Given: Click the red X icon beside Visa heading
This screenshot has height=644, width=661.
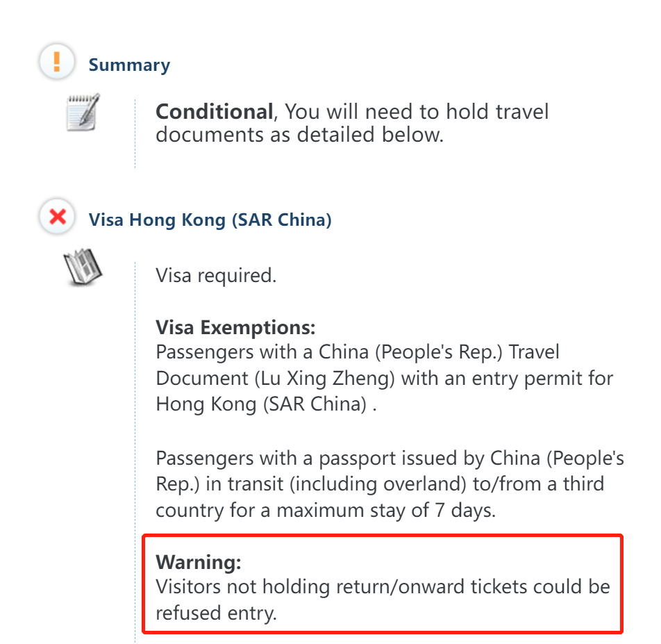Looking at the screenshot, I should [57, 218].
